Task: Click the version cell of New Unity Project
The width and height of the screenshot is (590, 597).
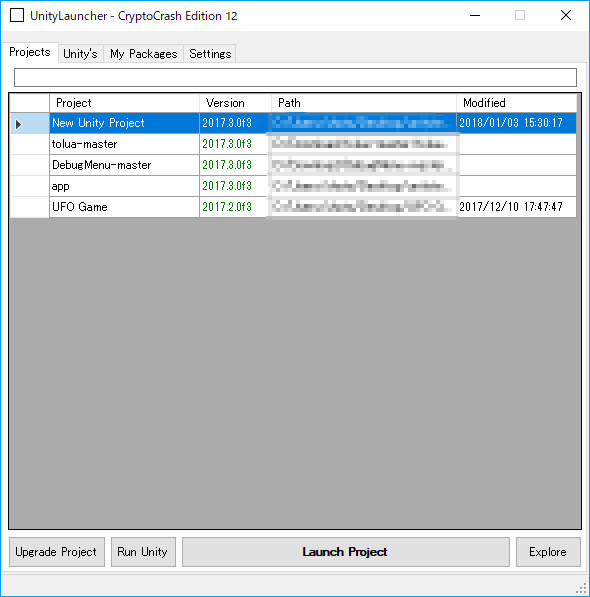Action: 235,123
